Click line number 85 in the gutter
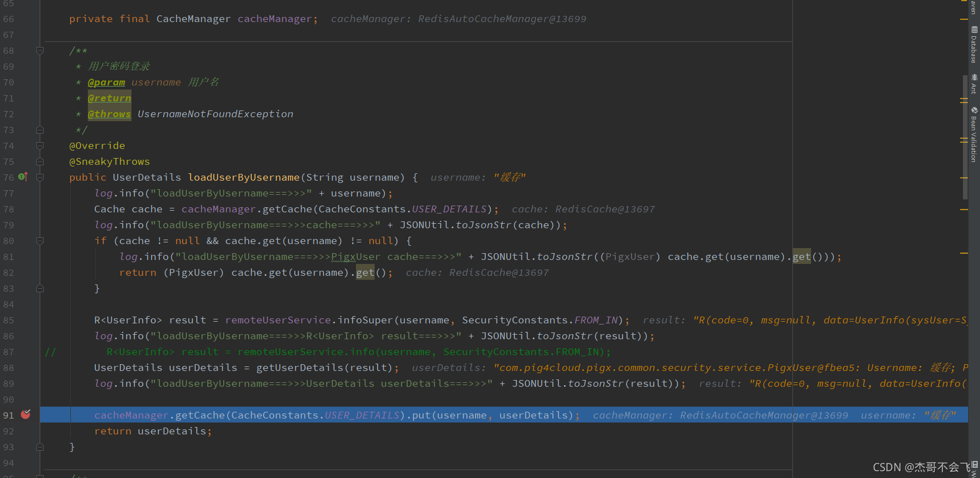This screenshot has height=478, width=980. tap(9, 320)
